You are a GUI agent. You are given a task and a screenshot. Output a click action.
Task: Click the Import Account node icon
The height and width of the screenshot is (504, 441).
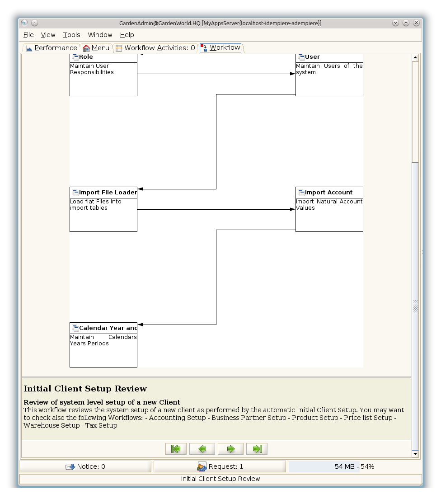[x=301, y=193]
